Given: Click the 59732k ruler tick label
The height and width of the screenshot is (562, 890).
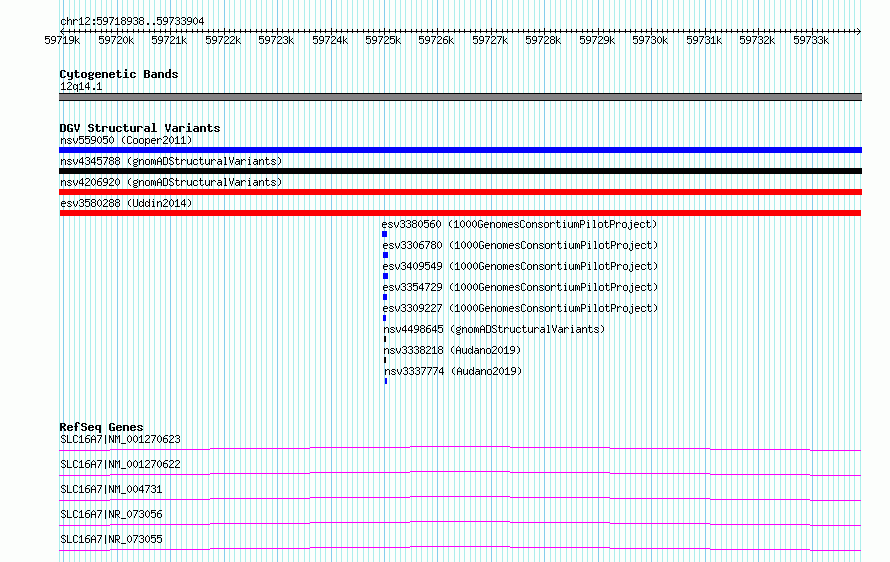Looking at the screenshot, I should coord(757,40).
